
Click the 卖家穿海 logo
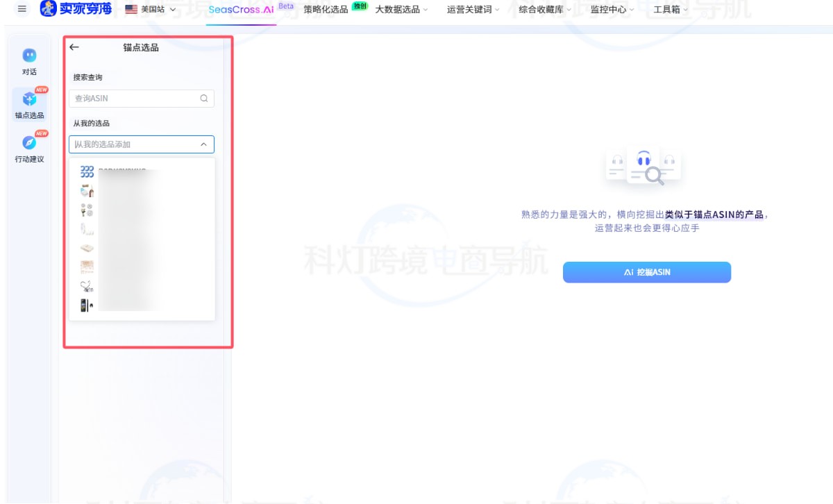76,9
